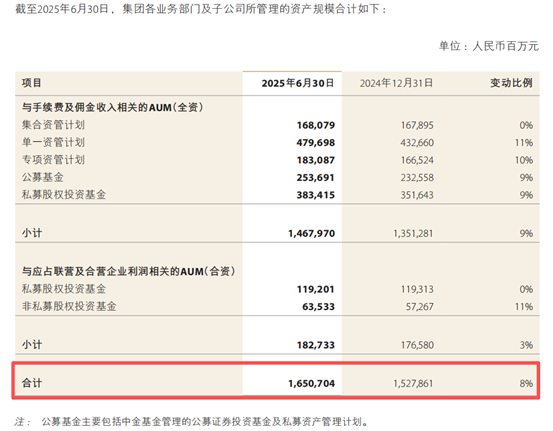Click the 单位：人民币百万元 unit label
The width and height of the screenshot is (553, 431).
tap(489, 46)
